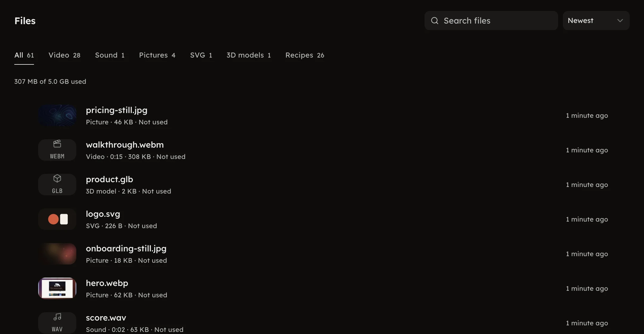Click the search magnifier icon

(435, 21)
